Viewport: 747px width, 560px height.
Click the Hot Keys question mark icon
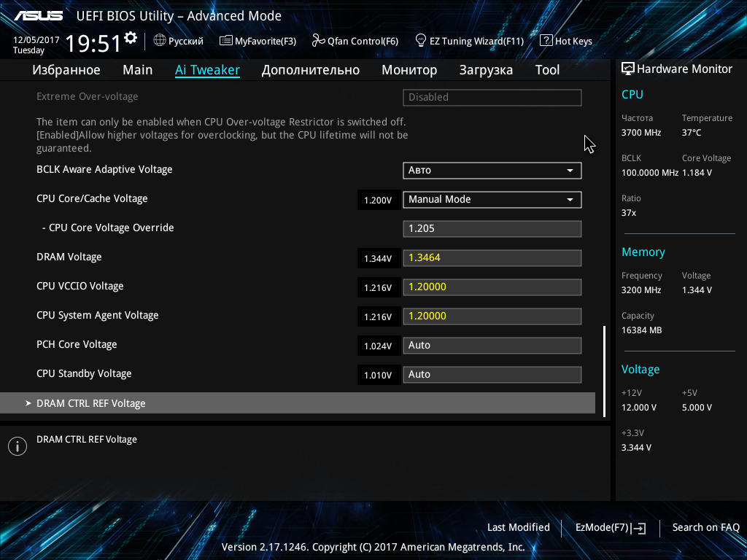(x=546, y=41)
